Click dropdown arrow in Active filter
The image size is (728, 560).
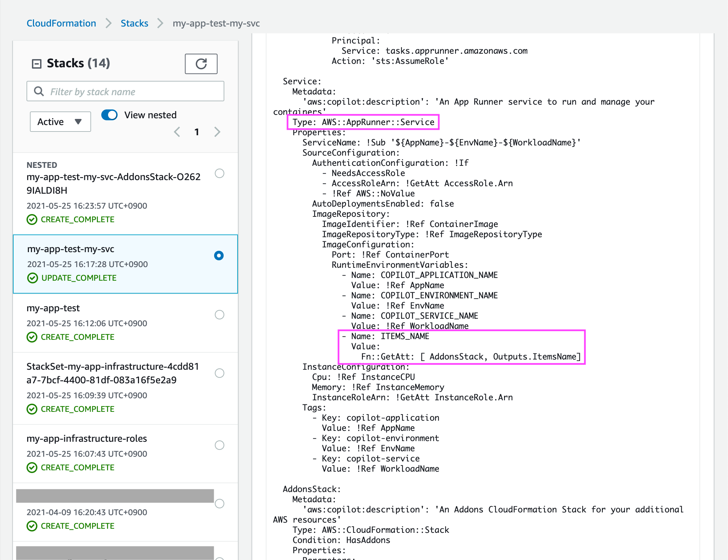pyautogui.click(x=78, y=122)
